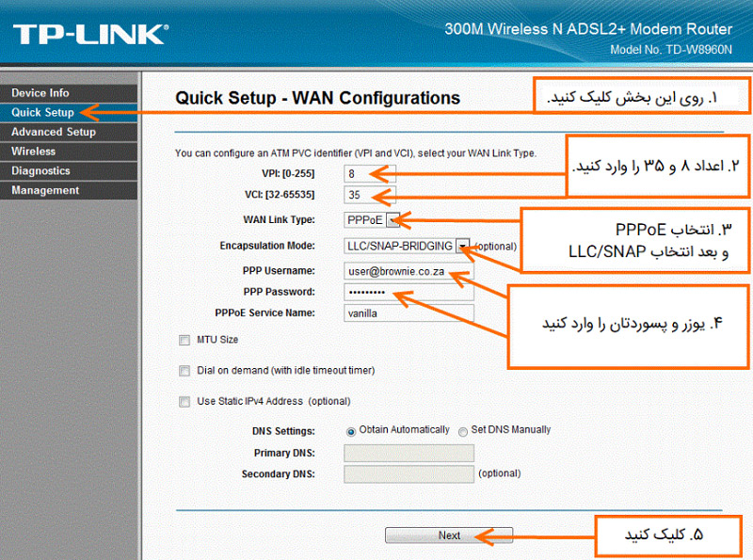
Task: Focus the PPP Password field
Action: tap(409, 292)
